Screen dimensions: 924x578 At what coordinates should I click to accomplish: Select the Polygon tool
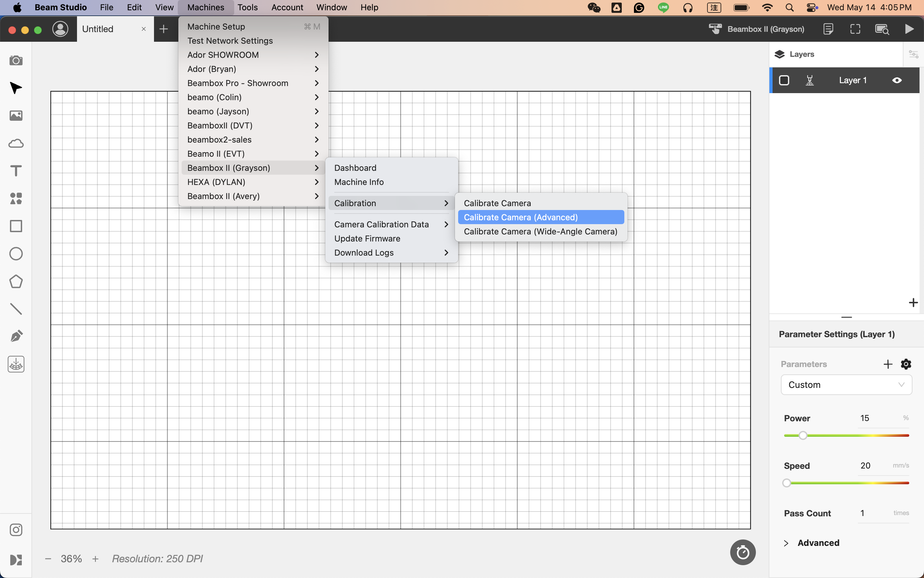[x=16, y=281]
